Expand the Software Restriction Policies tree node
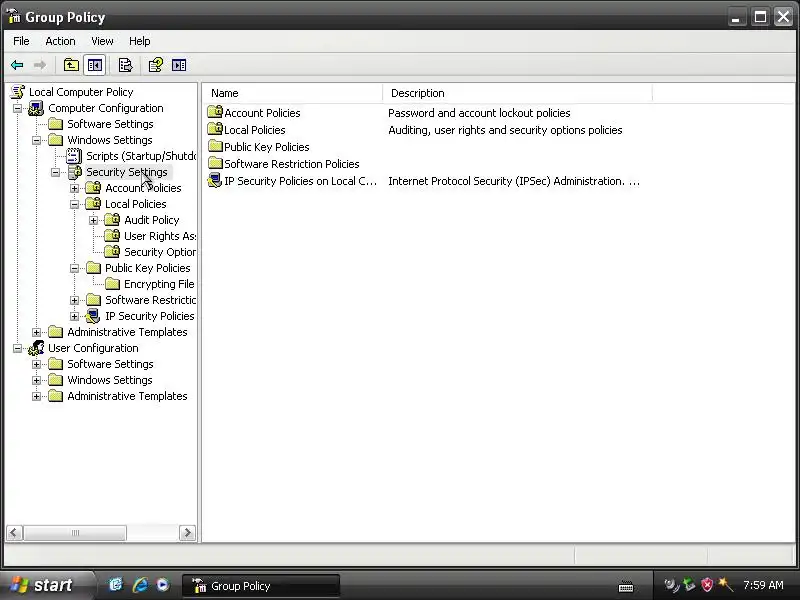 74,301
